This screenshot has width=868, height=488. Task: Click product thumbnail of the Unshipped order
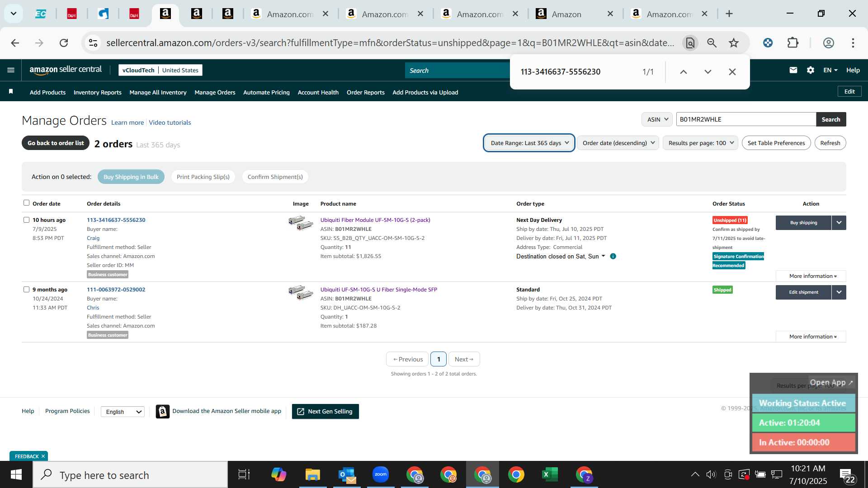coord(301,223)
